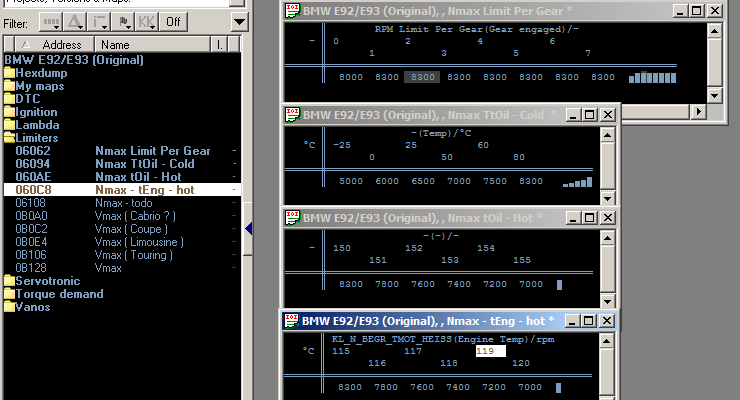The height and width of the screenshot is (400, 740).
Task: Click up arrow of Nmax - tEng - hot scrollbar
Action: coord(606,341)
